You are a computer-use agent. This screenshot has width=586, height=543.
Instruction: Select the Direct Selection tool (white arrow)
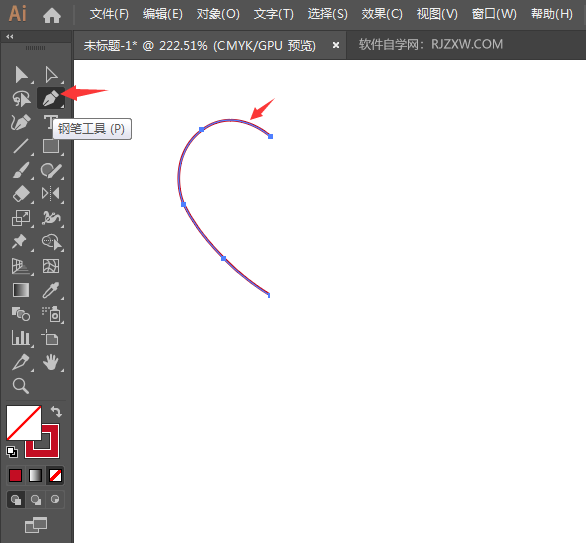pos(51,75)
